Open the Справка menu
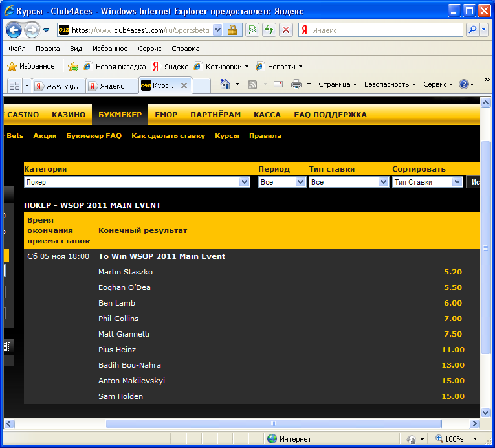 click(186, 49)
